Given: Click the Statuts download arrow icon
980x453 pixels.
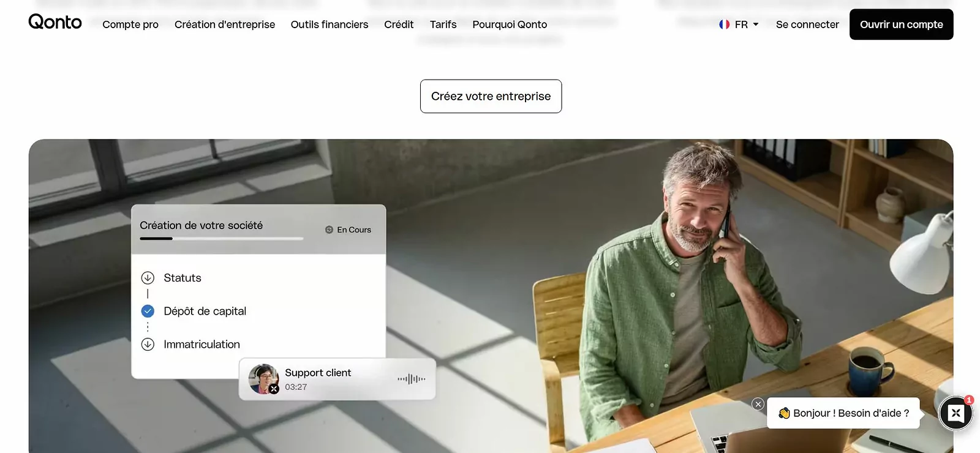Looking at the screenshot, I should pos(148,278).
